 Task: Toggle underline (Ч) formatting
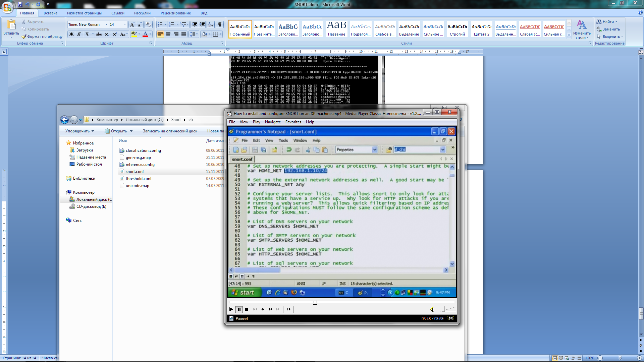[x=87, y=34]
